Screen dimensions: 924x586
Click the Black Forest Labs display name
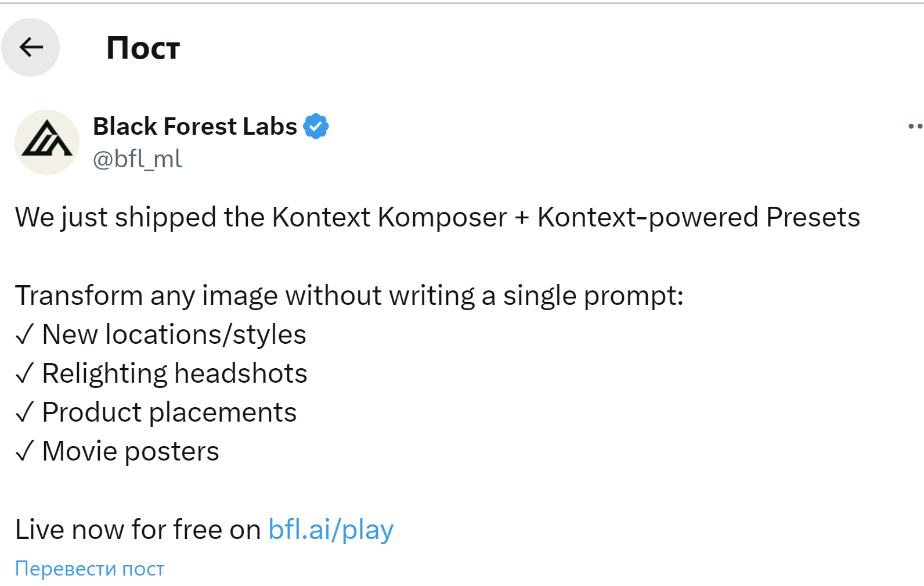(194, 126)
